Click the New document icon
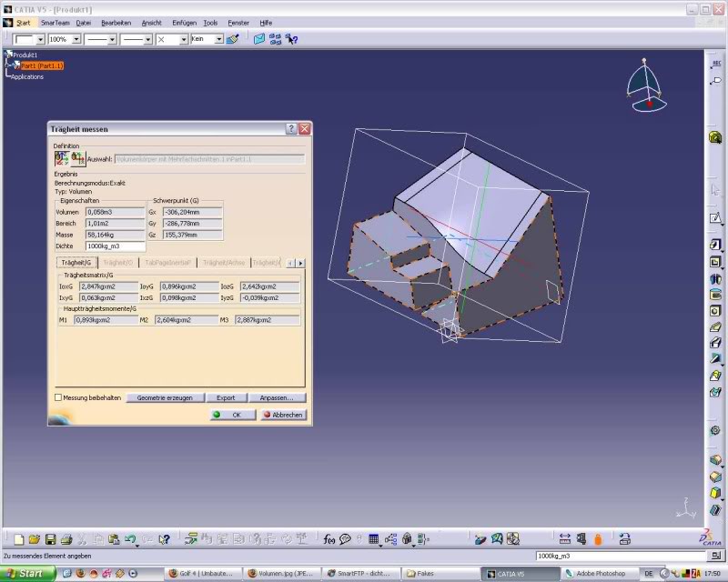 (x=18, y=539)
